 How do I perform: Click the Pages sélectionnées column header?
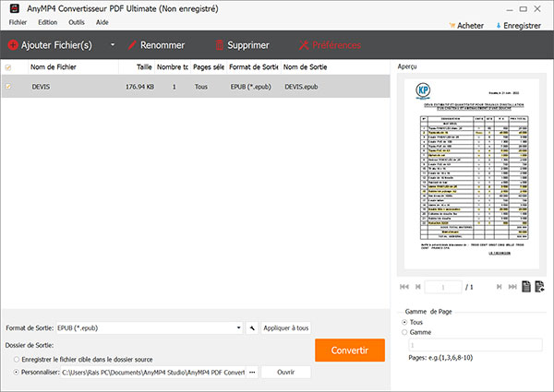[209, 67]
